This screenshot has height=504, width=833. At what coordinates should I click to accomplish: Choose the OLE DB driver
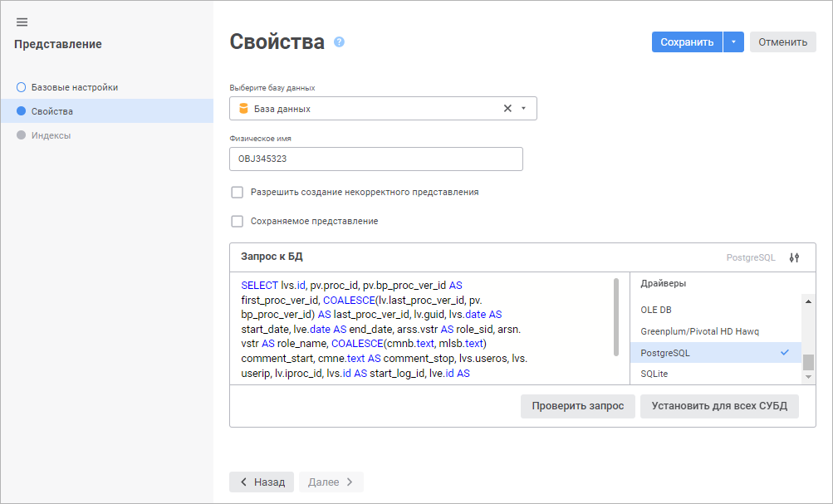[655, 310]
